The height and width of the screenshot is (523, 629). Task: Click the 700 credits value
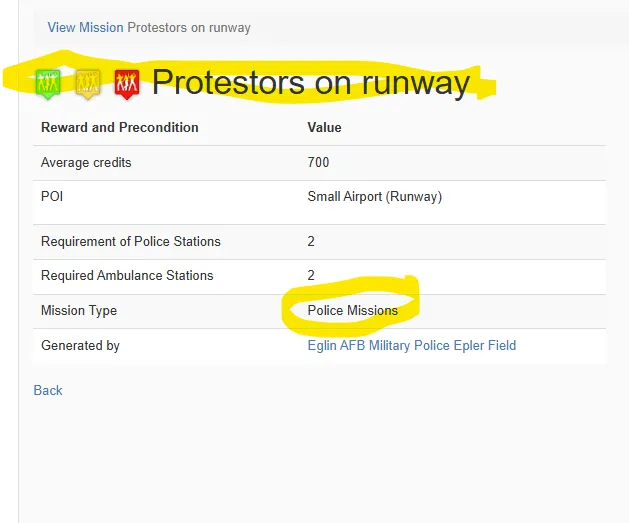coord(319,162)
